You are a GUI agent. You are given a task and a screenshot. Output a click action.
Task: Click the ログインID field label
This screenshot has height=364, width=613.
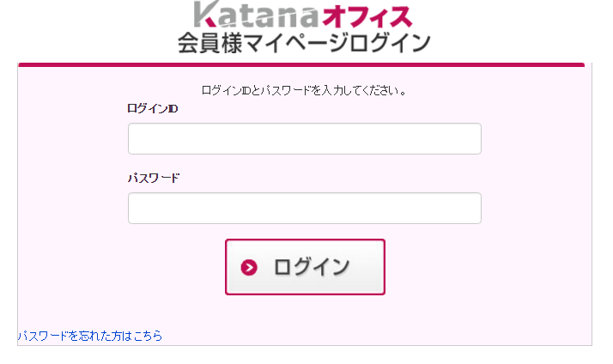coord(152,109)
